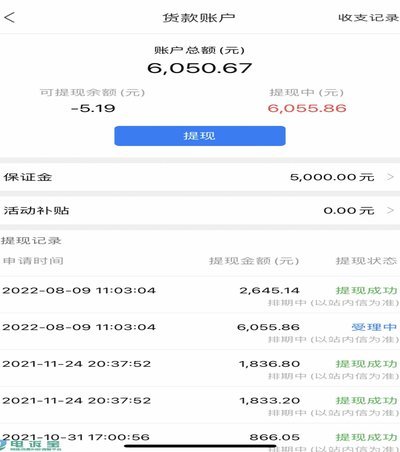Image resolution: width=400 pixels, height=452 pixels.
Task: Tap the 电诉宝 watermark logo
Action: point(30,445)
